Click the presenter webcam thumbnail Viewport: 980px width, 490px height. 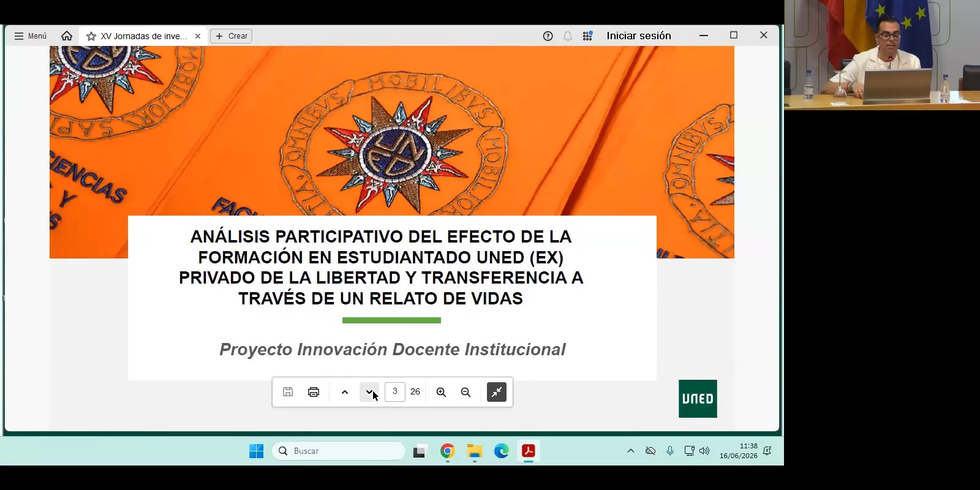[x=882, y=55]
